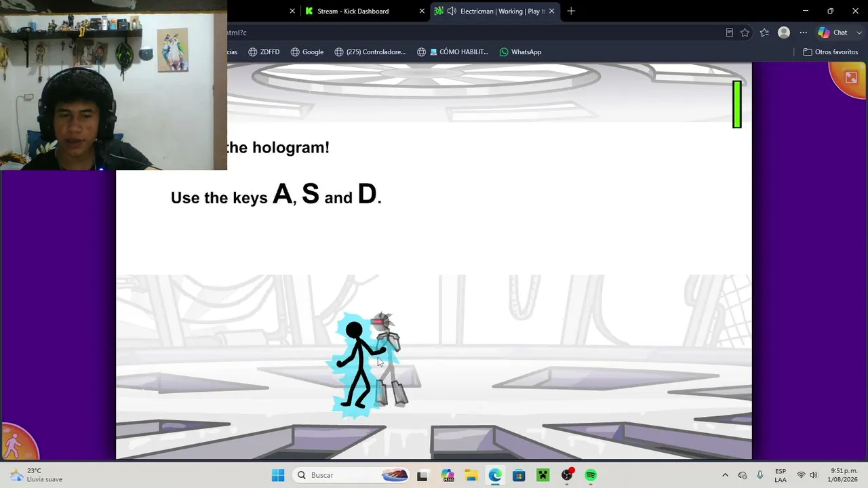
Task: Click the green health bar in game
Action: pyautogui.click(x=737, y=104)
